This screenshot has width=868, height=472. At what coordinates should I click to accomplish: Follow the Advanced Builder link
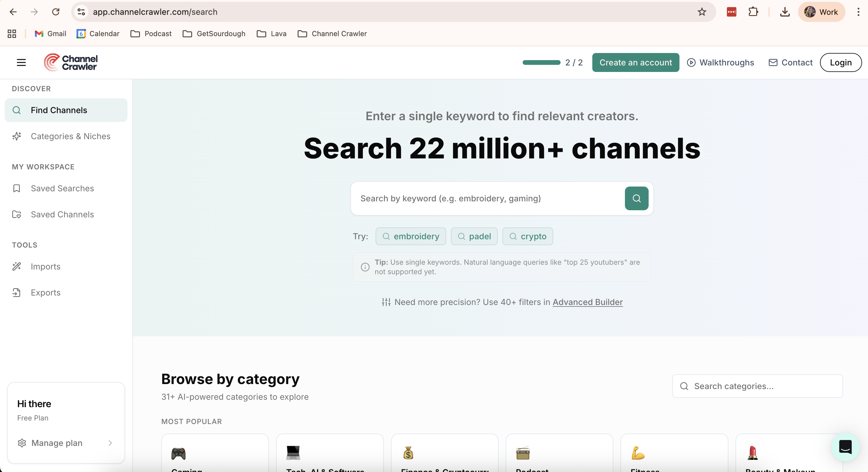coord(587,302)
